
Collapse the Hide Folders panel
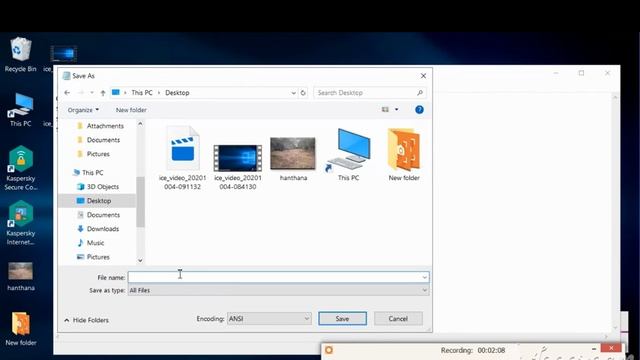87,320
